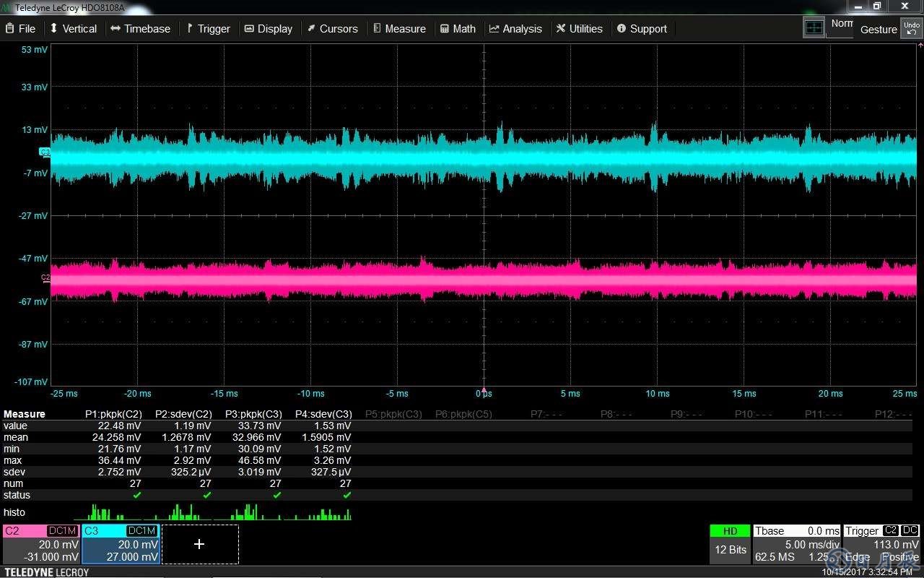Image resolution: width=924 pixels, height=578 pixels.
Task: Select the C3 channel descriptor box
Action: pos(121,544)
